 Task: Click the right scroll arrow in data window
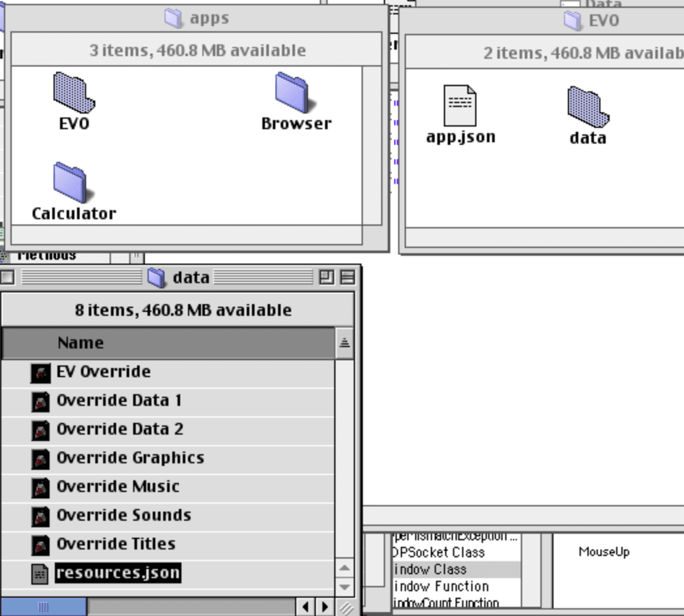(325, 607)
